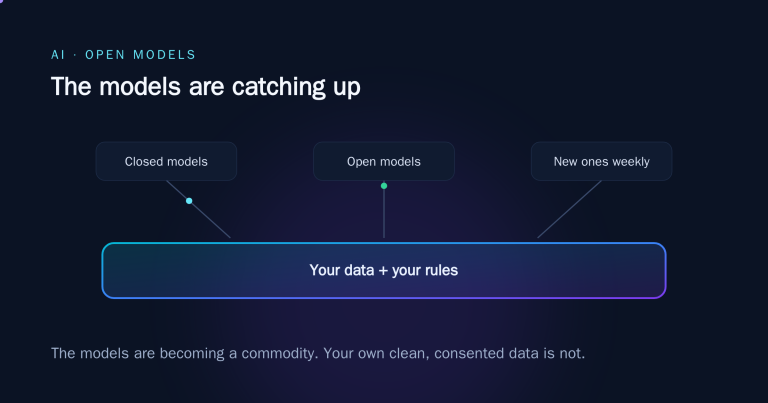Click the vertical connector line below Open models
The image size is (768, 403).
pos(384,213)
